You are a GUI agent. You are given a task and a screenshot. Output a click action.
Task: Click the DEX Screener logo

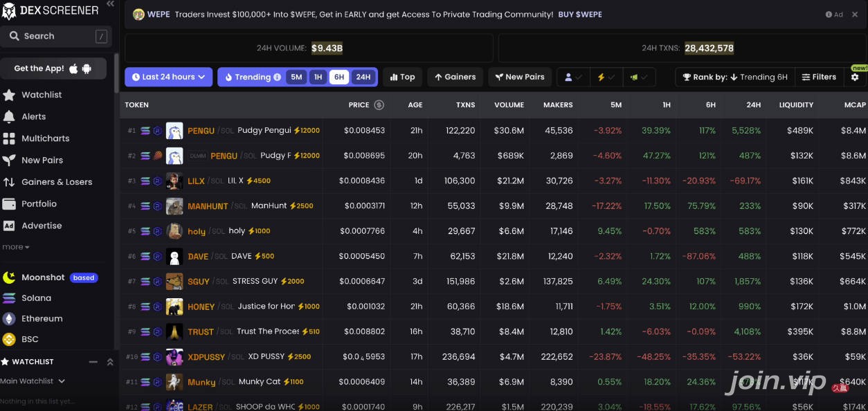pos(50,10)
